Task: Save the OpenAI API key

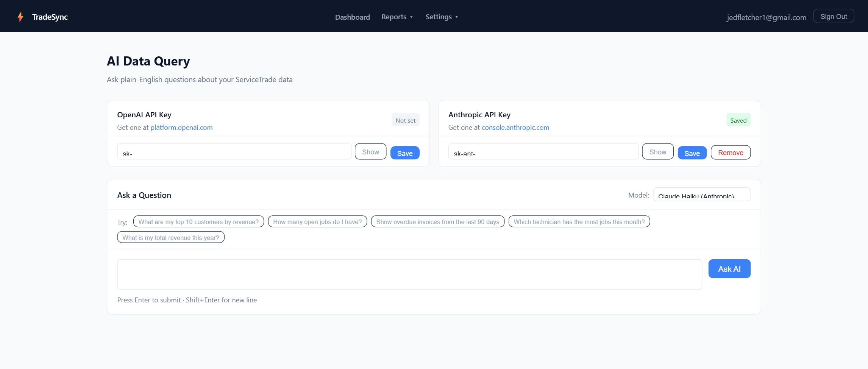Action: point(405,153)
